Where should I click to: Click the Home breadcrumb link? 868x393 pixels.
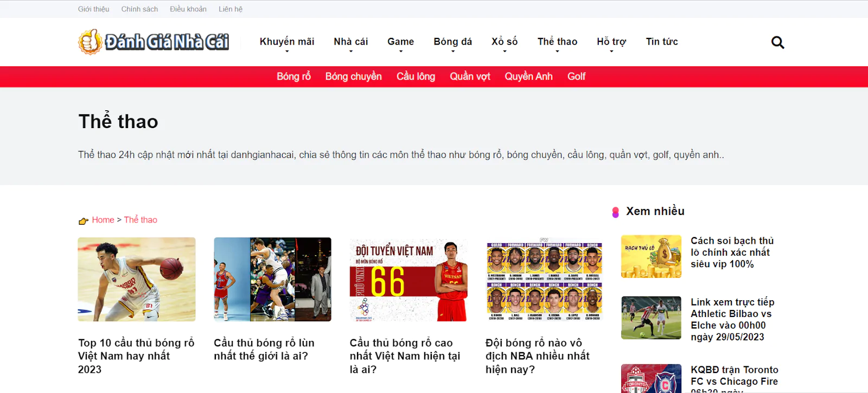coord(103,220)
